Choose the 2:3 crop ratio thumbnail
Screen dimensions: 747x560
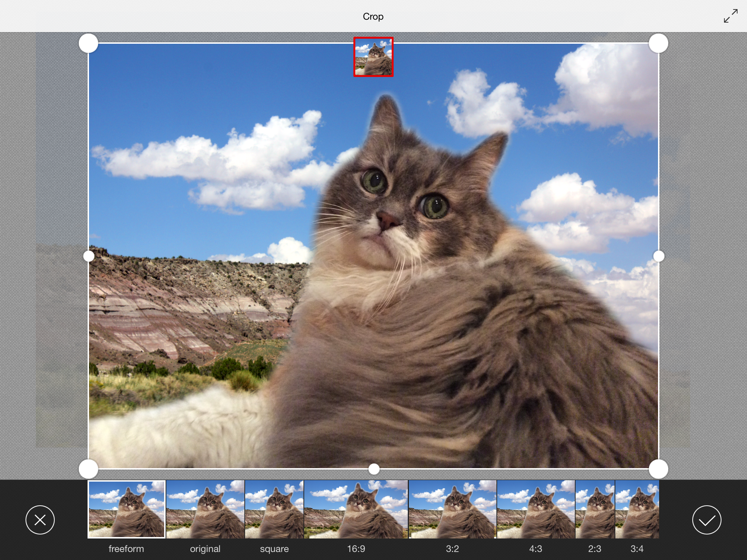pyautogui.click(x=595, y=509)
